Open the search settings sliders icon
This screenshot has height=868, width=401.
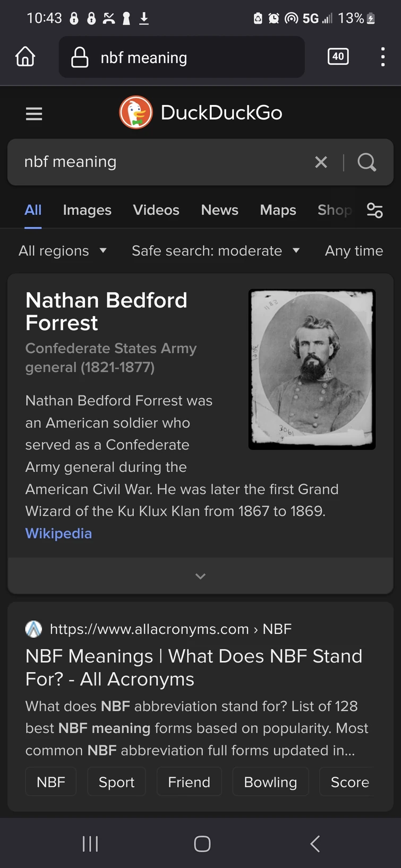[374, 211]
